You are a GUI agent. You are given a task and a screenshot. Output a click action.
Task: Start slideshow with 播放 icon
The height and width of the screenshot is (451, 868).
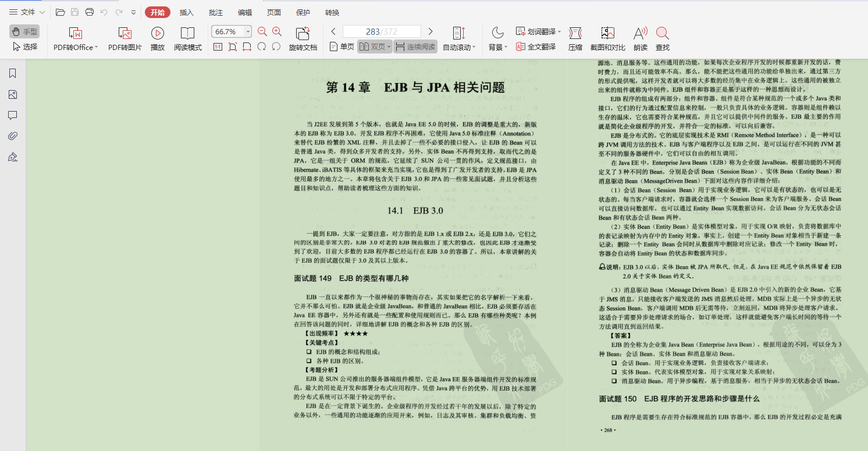(x=157, y=33)
